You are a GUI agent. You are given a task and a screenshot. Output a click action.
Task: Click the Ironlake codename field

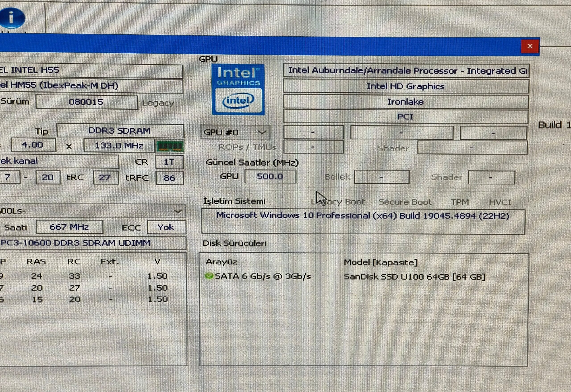pyautogui.click(x=406, y=102)
